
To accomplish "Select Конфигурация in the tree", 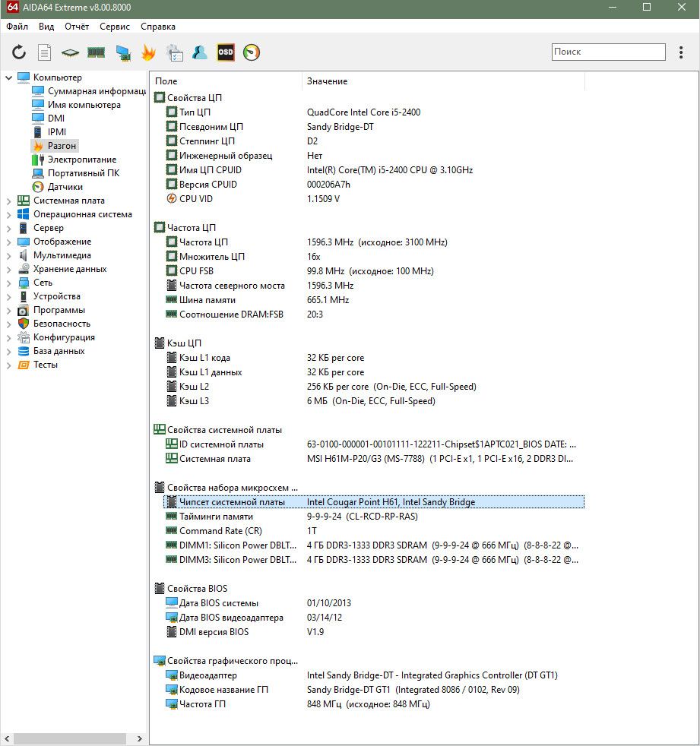I will click(x=56, y=338).
